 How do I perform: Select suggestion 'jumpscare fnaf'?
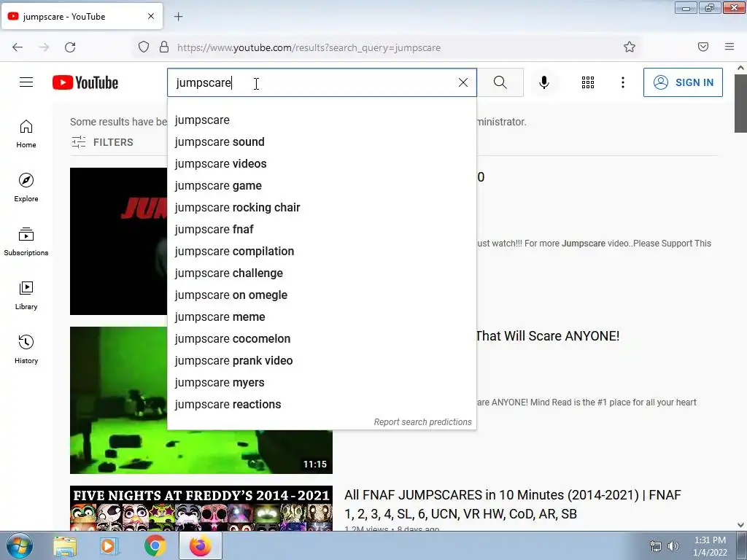[322, 230]
